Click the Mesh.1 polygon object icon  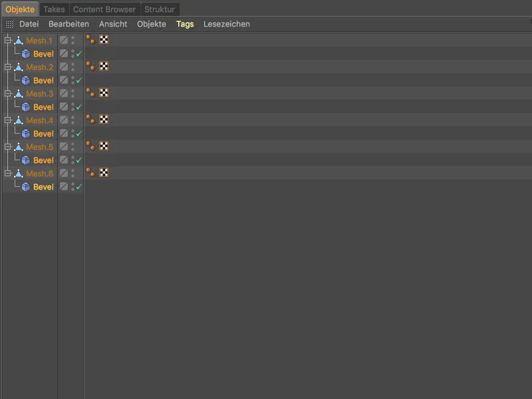point(19,41)
